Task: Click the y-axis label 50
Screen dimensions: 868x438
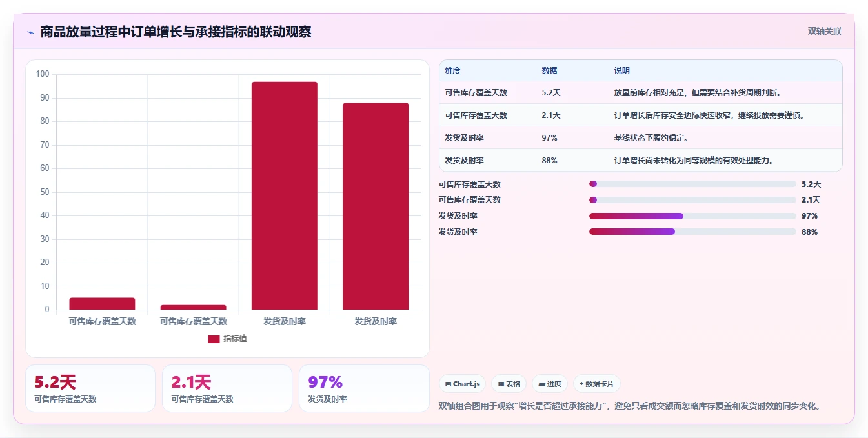Action: click(x=45, y=192)
